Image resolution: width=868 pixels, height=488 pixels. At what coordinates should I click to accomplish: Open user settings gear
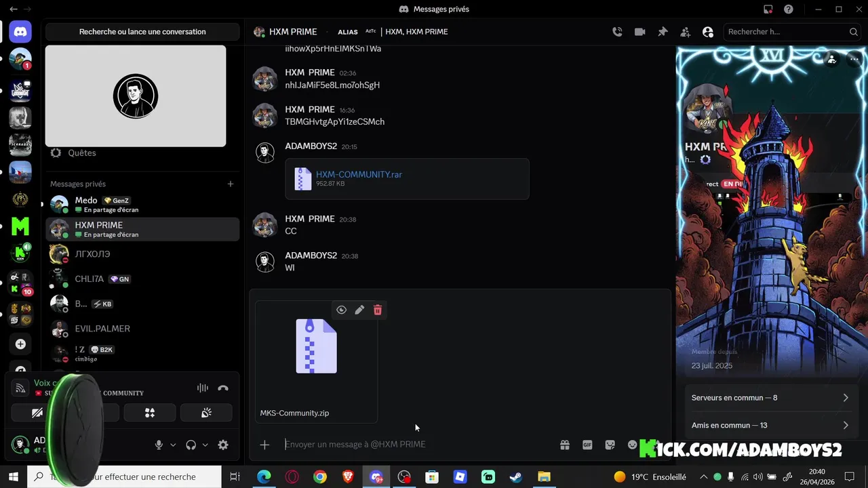click(x=223, y=445)
